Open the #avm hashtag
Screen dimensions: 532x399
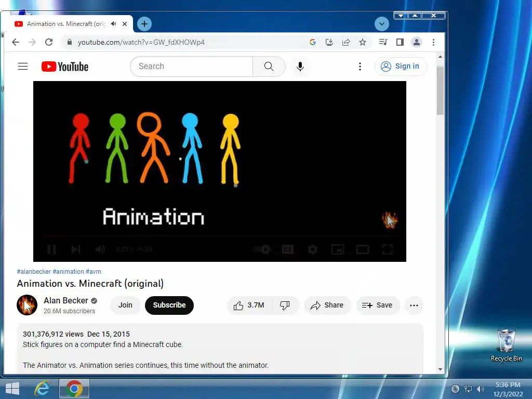(94, 271)
